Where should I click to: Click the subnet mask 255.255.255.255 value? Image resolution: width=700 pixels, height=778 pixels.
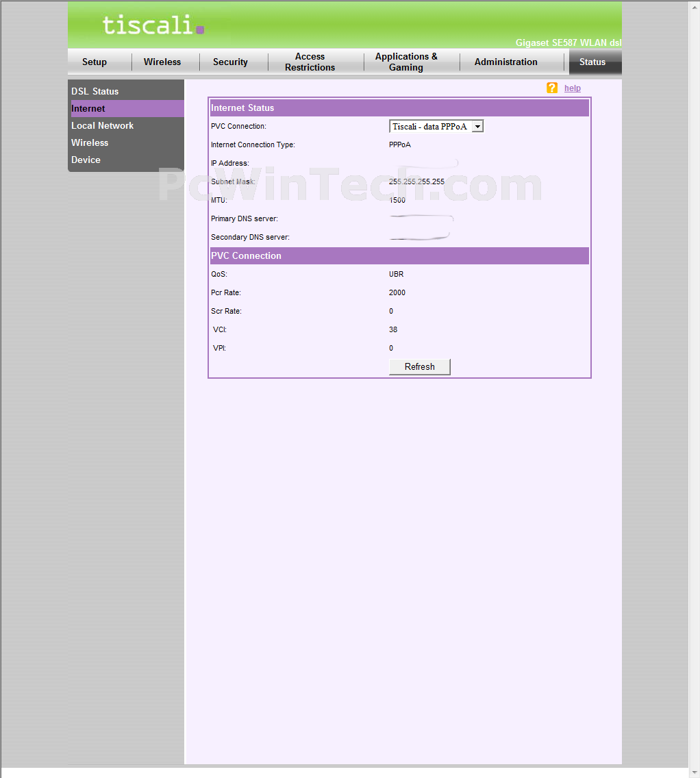(x=416, y=181)
